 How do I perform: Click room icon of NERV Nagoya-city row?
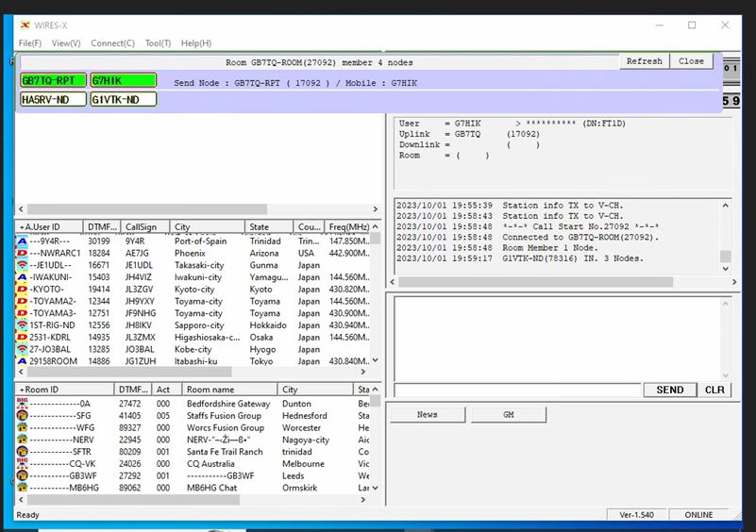22,440
